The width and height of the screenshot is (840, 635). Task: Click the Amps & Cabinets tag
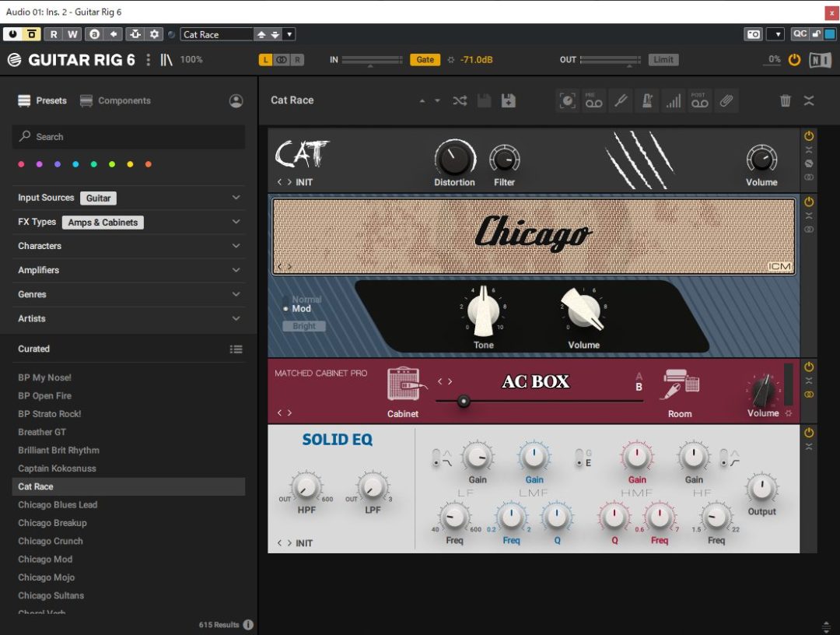(103, 223)
